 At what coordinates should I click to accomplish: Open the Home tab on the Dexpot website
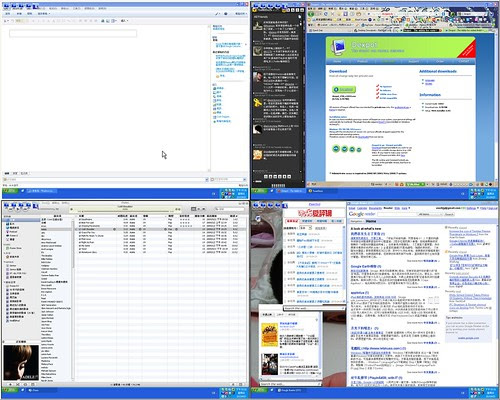337,61
